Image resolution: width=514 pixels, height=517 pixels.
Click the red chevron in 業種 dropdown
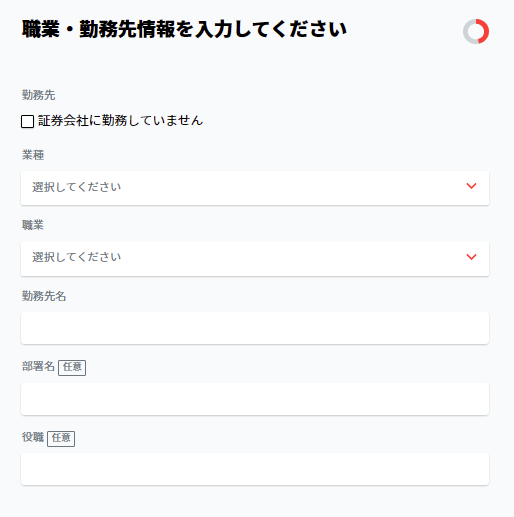point(471,186)
